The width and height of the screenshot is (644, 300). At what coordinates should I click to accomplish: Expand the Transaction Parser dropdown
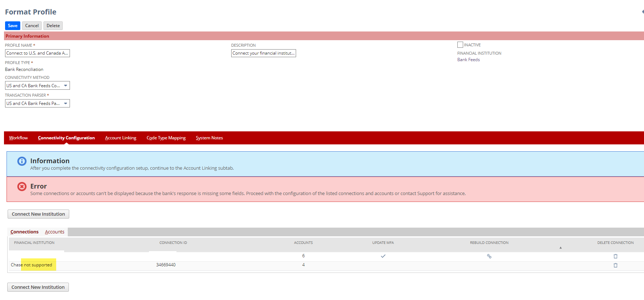click(x=37, y=103)
